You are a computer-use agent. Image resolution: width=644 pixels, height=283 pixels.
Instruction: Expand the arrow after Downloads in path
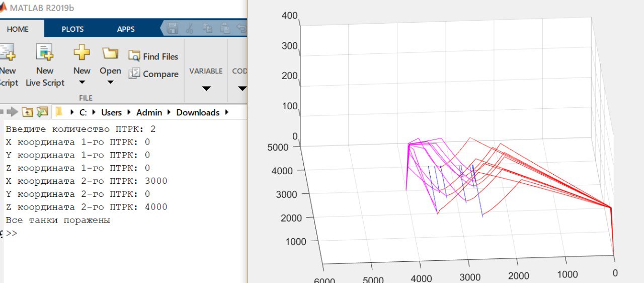click(227, 112)
